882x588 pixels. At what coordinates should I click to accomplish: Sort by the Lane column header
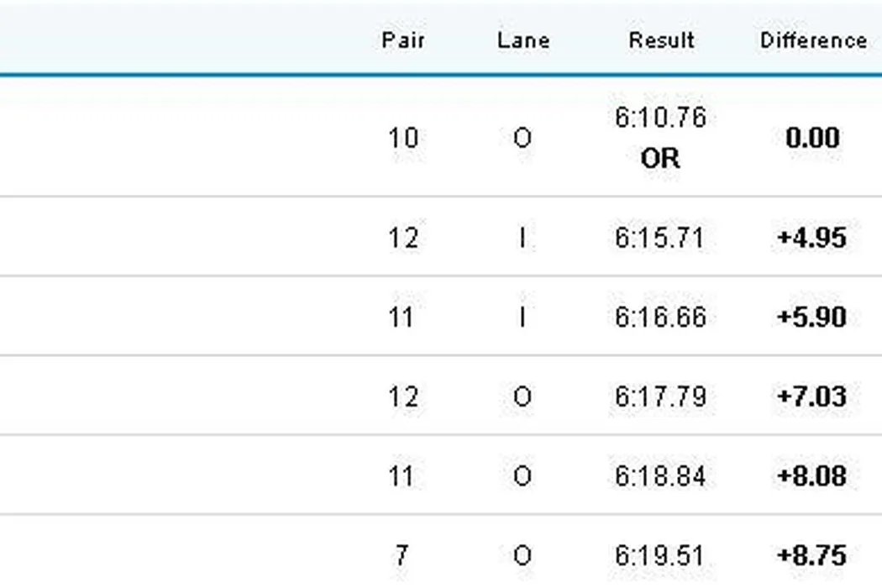coord(522,40)
